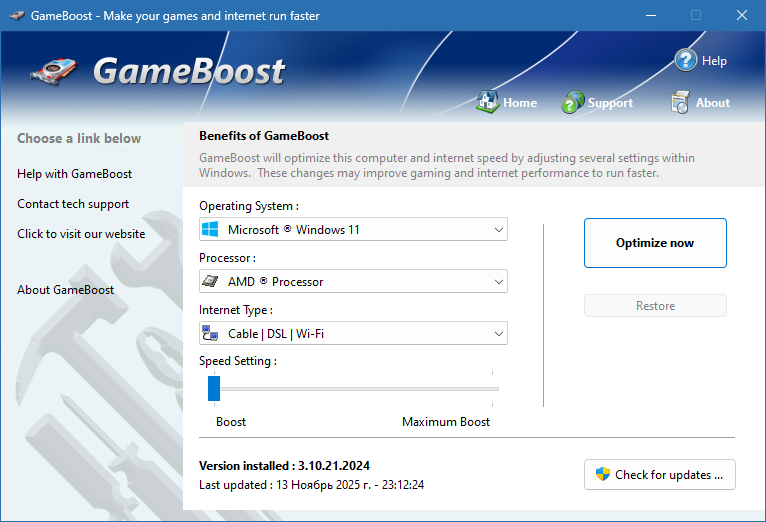The width and height of the screenshot is (766, 522).
Task: Click Choose a link below heading
Action: 79,138
